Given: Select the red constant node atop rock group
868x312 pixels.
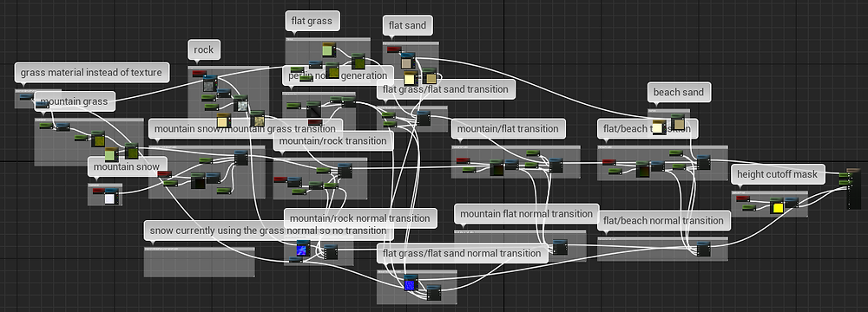Looking at the screenshot, I should pos(200,73).
